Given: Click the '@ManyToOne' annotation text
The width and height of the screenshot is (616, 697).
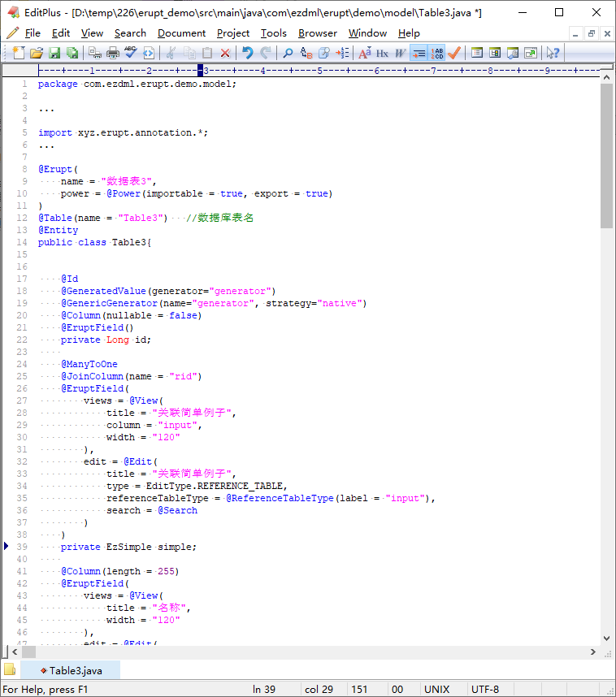Looking at the screenshot, I should [89, 364].
